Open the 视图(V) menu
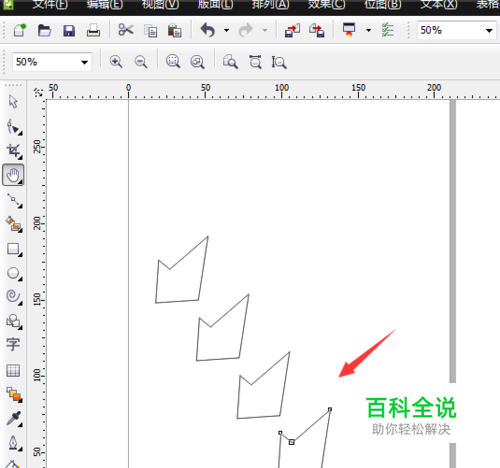 [160, 4]
